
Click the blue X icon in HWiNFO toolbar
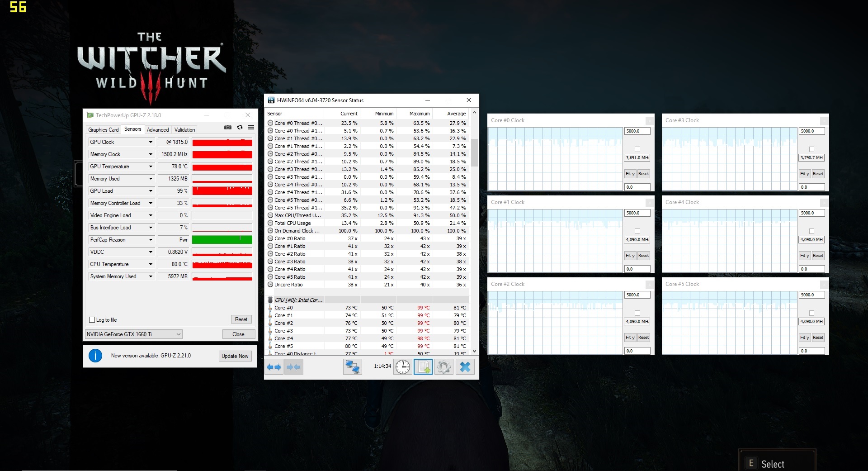point(465,367)
